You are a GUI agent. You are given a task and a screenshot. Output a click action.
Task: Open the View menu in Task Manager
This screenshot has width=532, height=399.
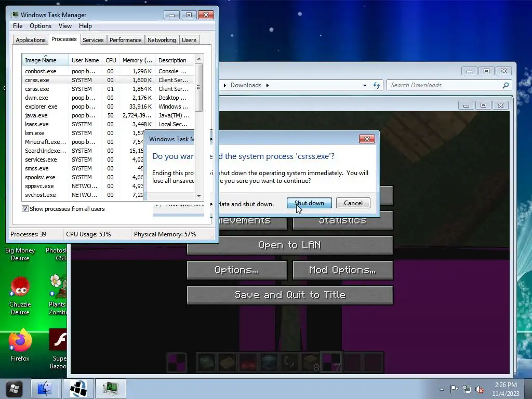(65, 26)
